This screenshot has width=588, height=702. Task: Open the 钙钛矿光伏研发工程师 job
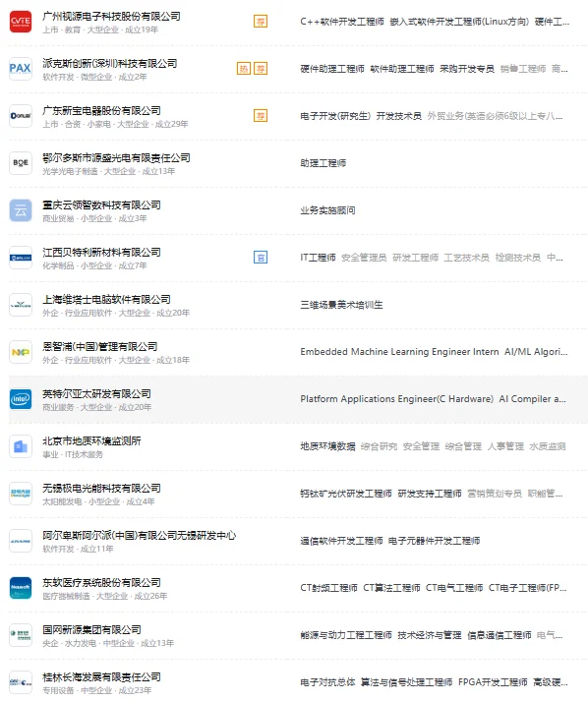click(x=346, y=494)
